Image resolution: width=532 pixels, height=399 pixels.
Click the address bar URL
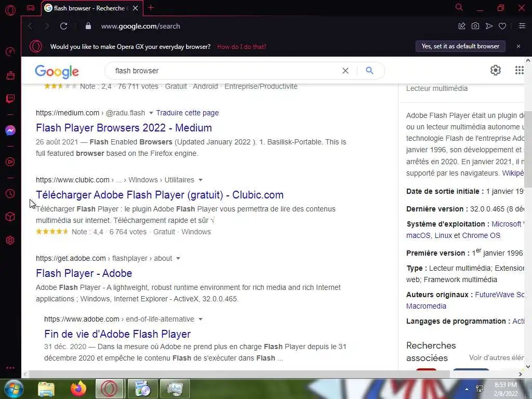tap(140, 26)
